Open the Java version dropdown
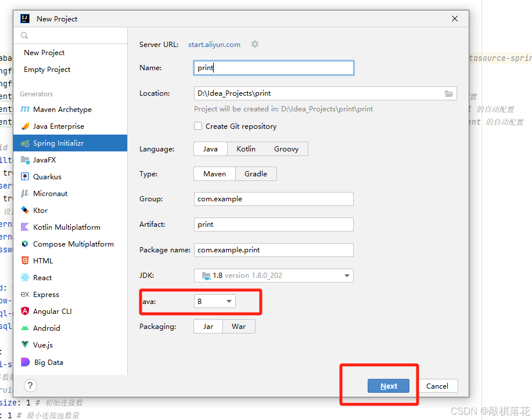The height and width of the screenshot is (420, 532). click(x=214, y=301)
